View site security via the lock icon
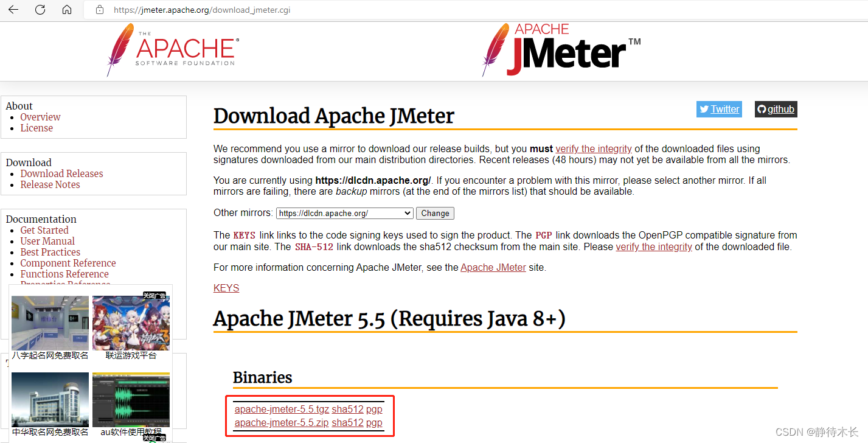Image resolution: width=868 pixels, height=443 pixels. [100, 10]
